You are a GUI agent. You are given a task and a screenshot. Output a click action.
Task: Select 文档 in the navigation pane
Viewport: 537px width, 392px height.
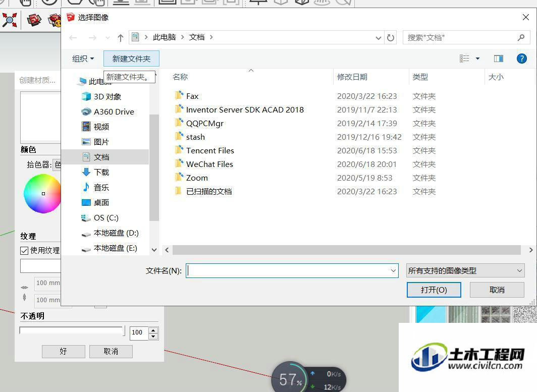[x=105, y=157]
